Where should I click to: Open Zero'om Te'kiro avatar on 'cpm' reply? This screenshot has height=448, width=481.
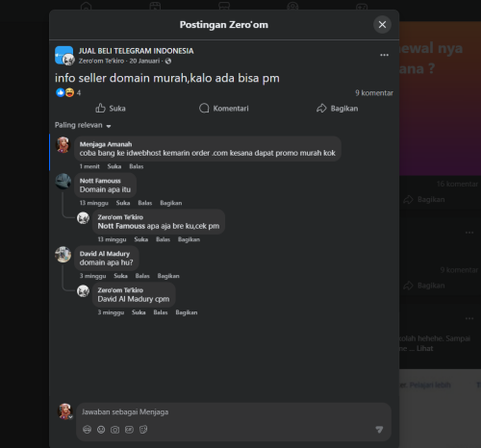[83, 291]
